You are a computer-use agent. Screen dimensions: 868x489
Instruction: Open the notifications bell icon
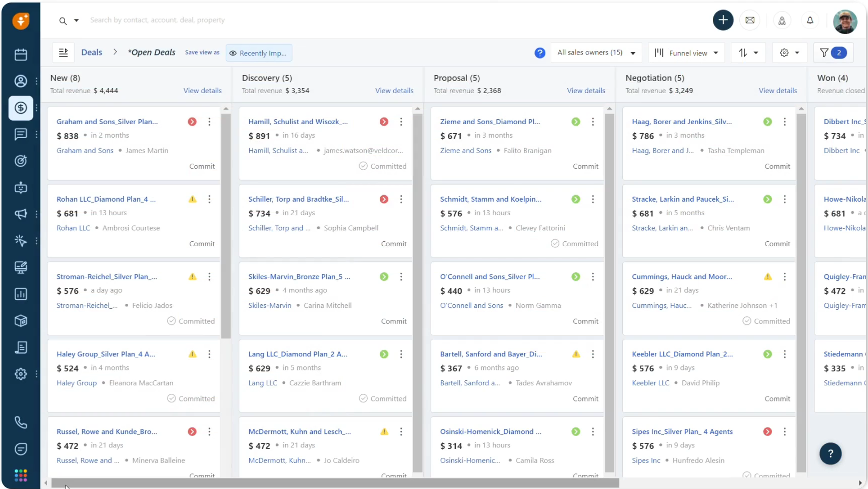point(810,20)
